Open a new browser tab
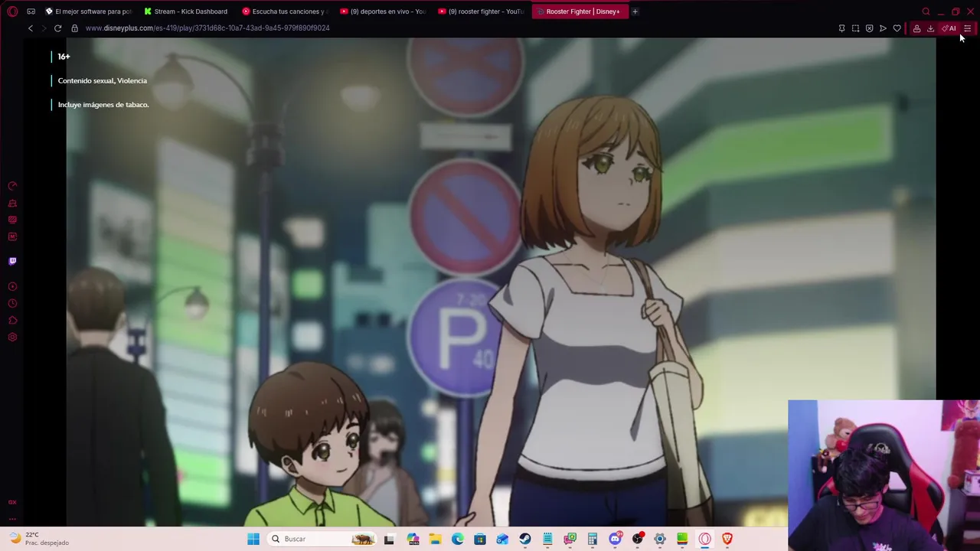The image size is (980, 551). tap(635, 11)
